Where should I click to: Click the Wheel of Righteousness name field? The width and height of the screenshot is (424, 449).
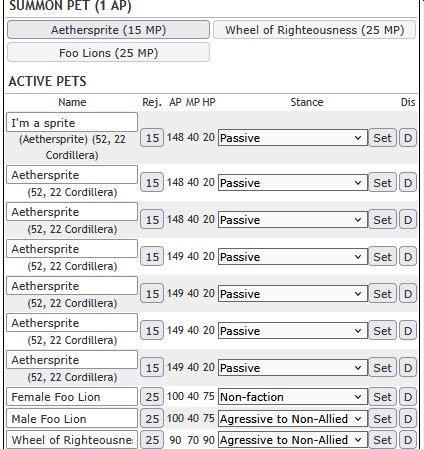pyautogui.click(x=72, y=440)
